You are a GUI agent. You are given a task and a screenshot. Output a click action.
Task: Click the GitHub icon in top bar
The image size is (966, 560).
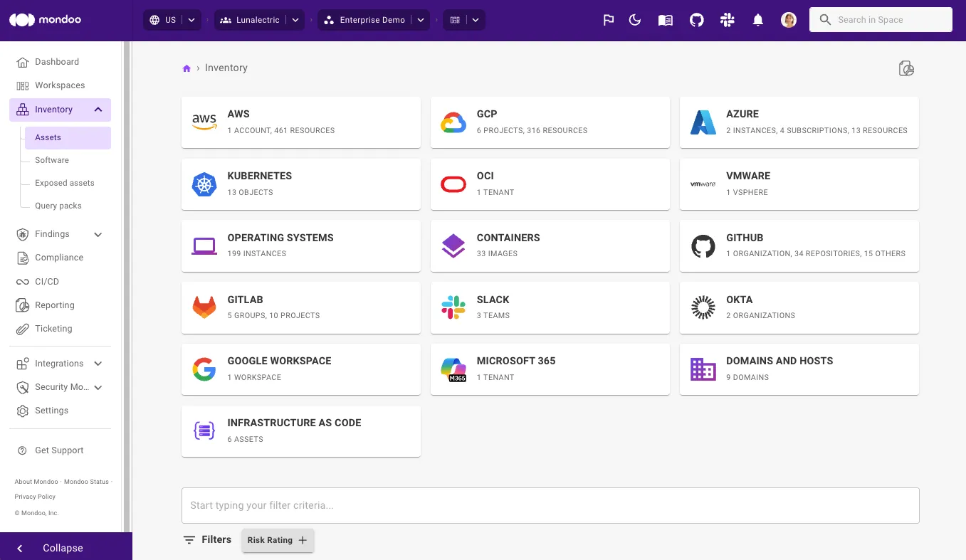[x=696, y=20]
